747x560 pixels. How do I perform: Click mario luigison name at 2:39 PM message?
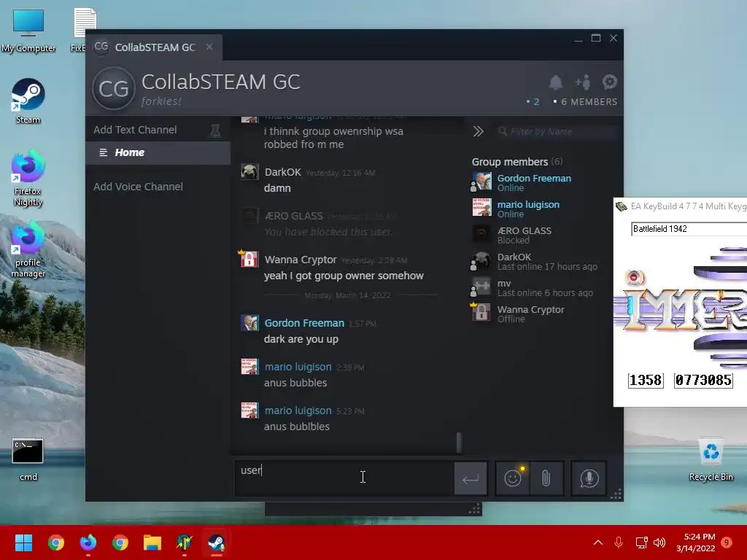298,367
